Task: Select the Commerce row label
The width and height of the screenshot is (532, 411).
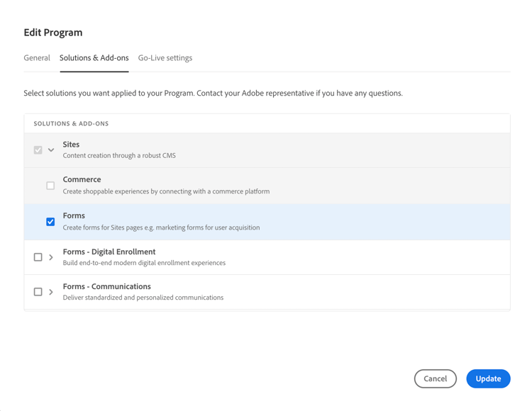Action: (82, 180)
